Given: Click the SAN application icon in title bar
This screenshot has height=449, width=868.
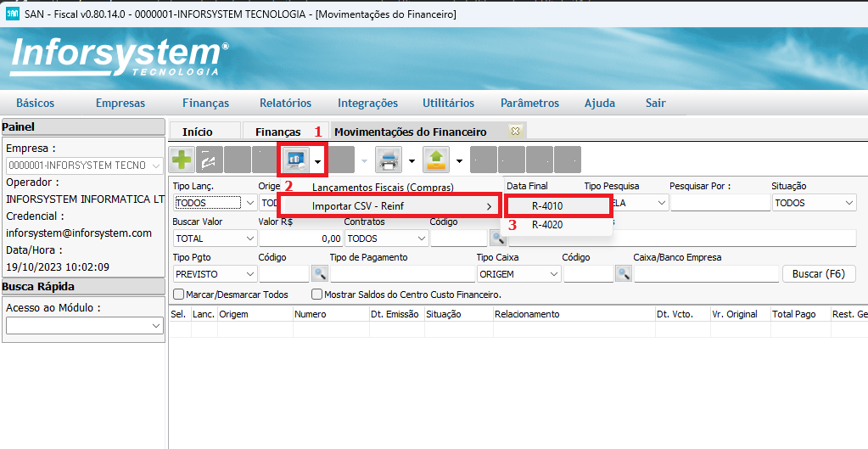Looking at the screenshot, I should (x=12, y=14).
